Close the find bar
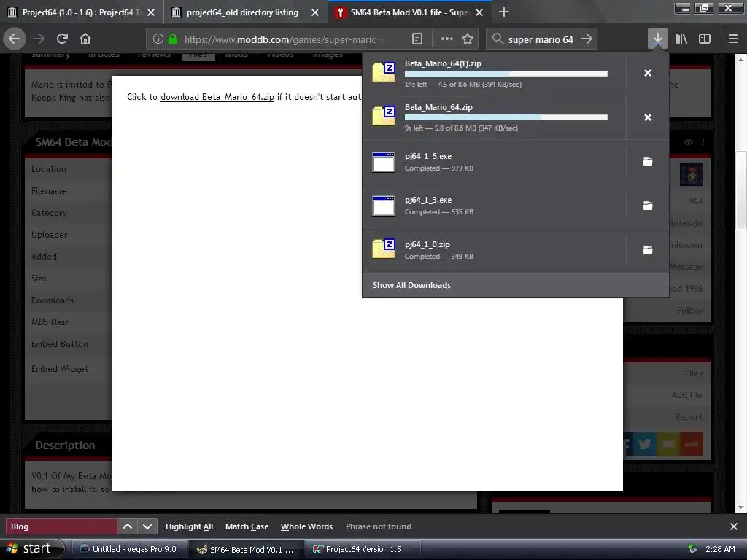The height and width of the screenshot is (560, 747). click(734, 526)
